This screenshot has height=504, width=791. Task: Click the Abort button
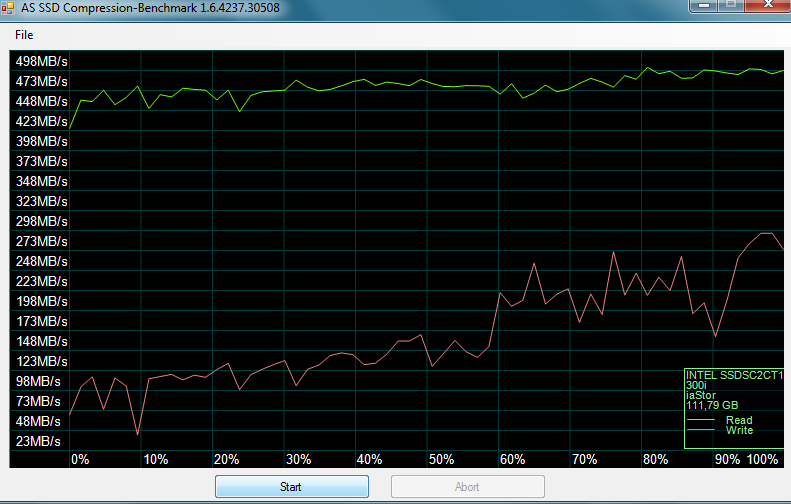[x=468, y=487]
